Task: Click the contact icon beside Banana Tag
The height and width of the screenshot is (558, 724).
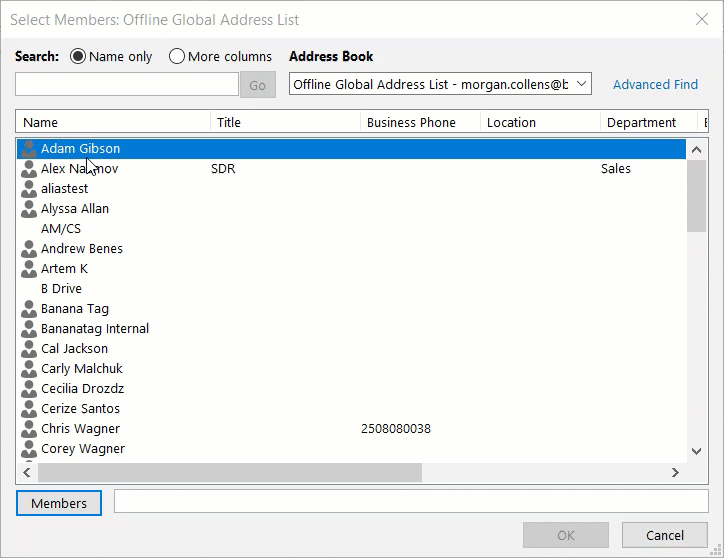Action: coord(29,309)
